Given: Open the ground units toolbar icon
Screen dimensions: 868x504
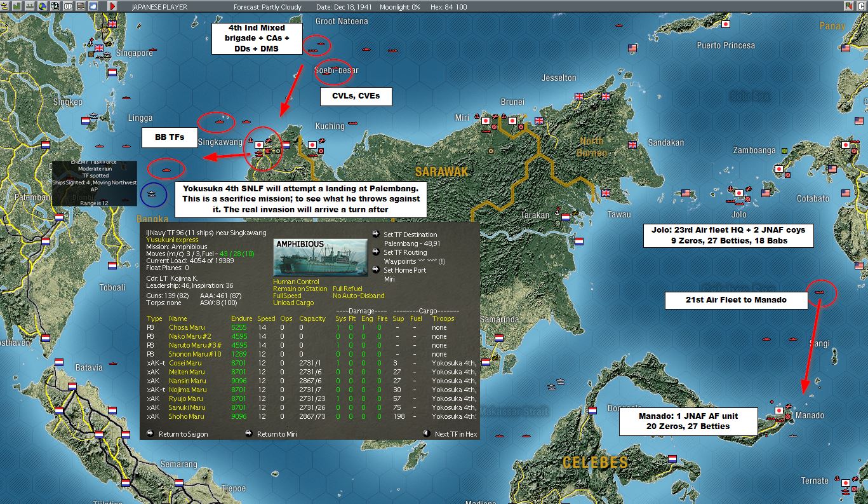Looking at the screenshot, I should click(x=30, y=6).
